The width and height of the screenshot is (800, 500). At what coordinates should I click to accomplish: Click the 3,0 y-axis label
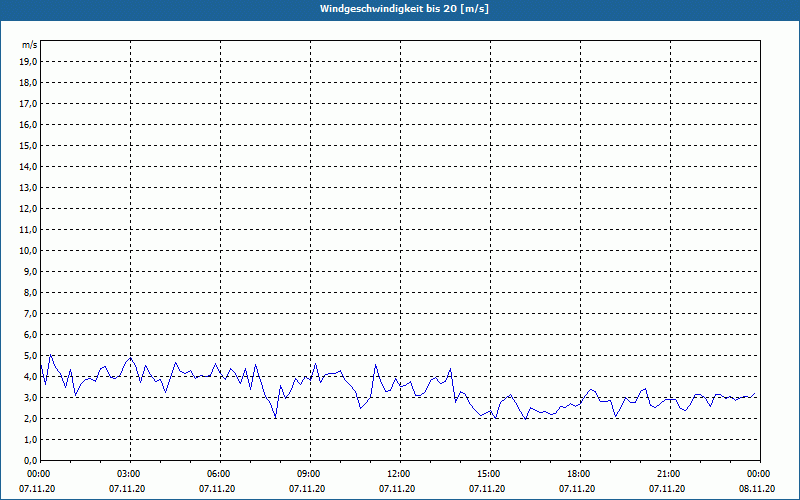pyautogui.click(x=30, y=397)
